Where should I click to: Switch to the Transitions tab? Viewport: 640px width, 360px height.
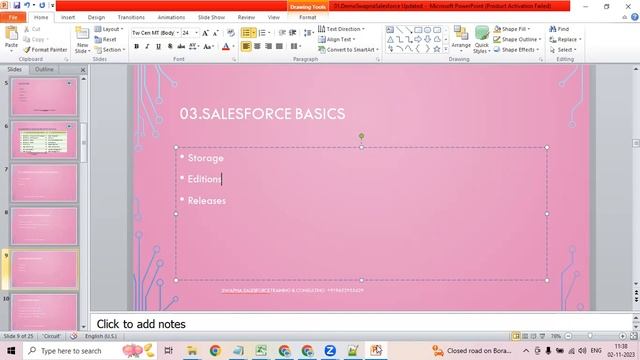(131, 17)
